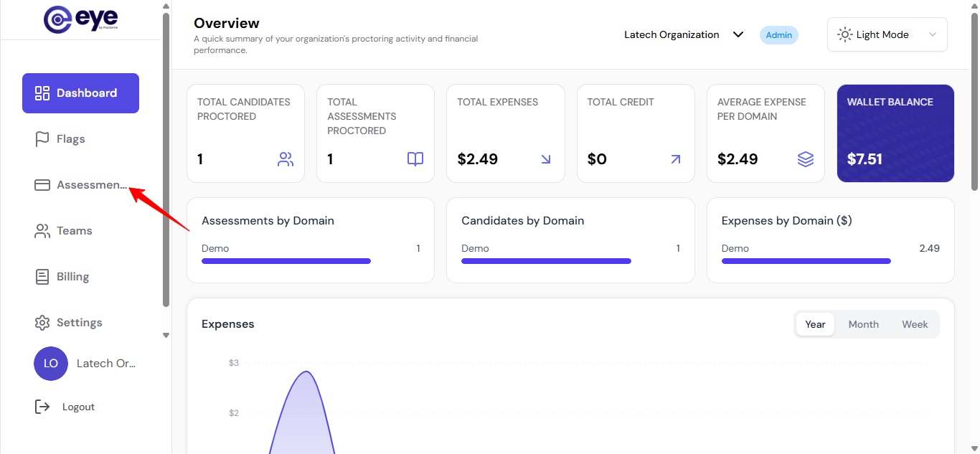Click the Admin badge
The image size is (980, 454).
(779, 35)
